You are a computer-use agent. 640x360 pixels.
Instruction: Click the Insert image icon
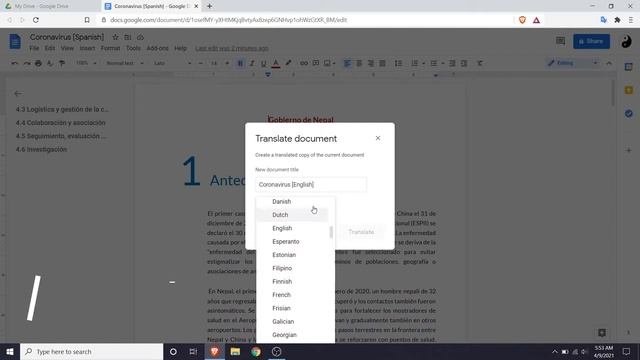[x=327, y=63]
